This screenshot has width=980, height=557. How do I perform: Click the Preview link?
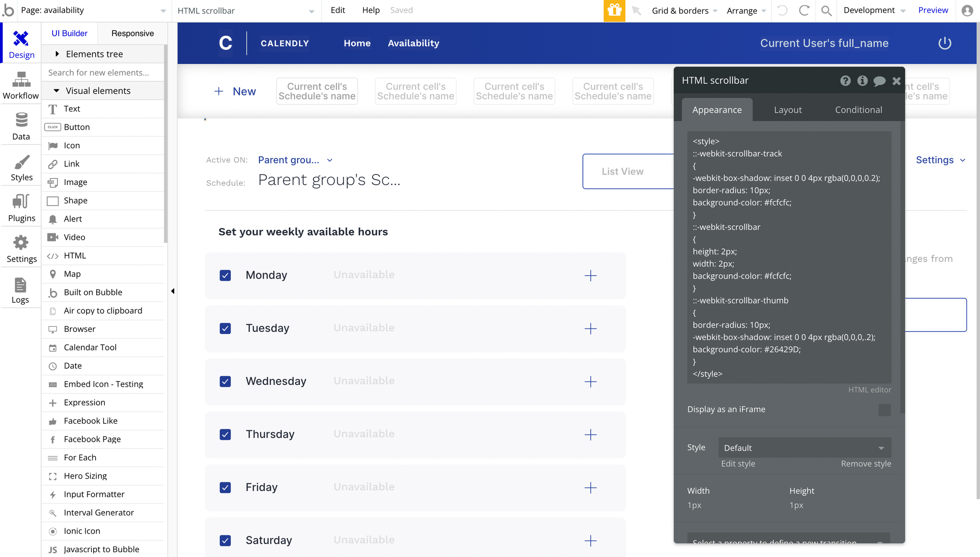933,10
